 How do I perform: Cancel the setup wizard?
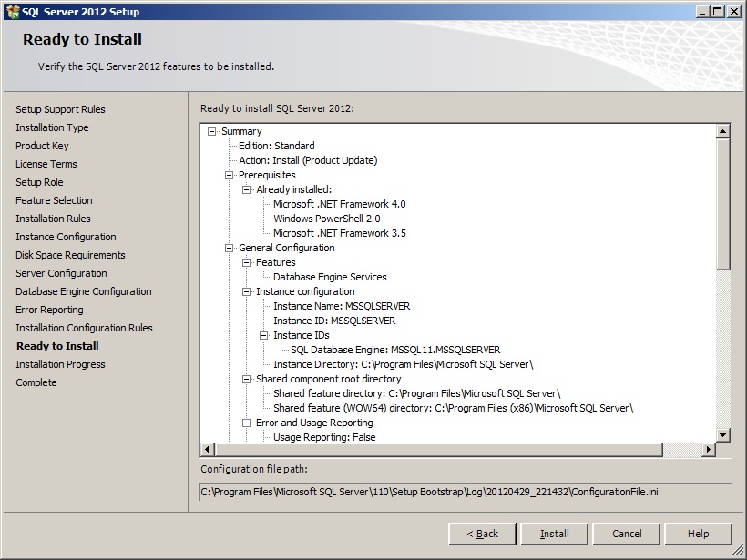coord(627,534)
